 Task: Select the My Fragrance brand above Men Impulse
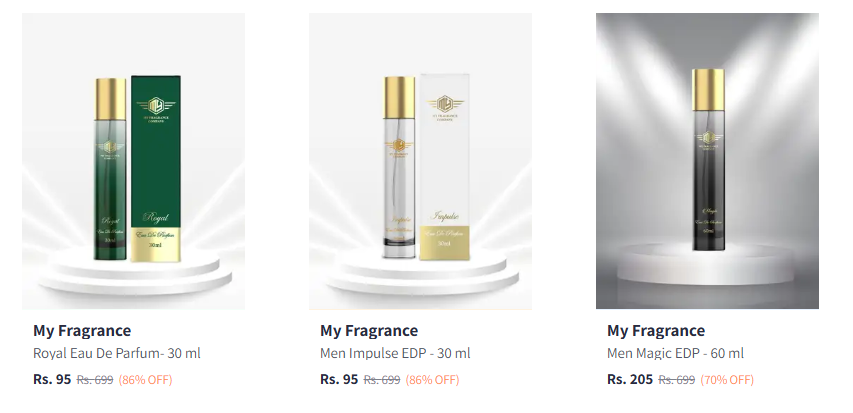click(x=369, y=330)
